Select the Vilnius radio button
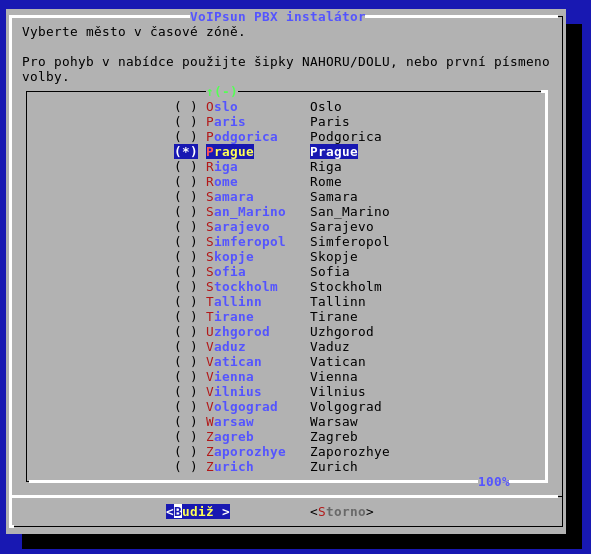The image size is (591, 554). click(186, 392)
